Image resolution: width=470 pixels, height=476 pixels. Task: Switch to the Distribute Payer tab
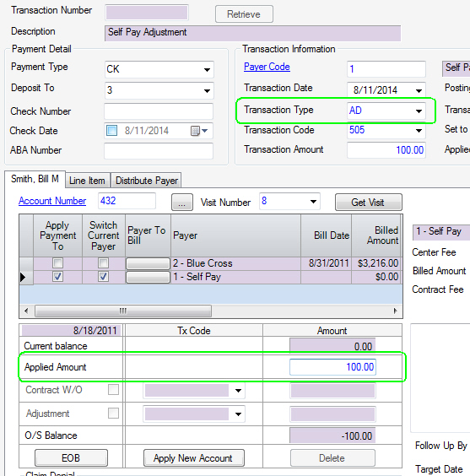click(x=146, y=181)
